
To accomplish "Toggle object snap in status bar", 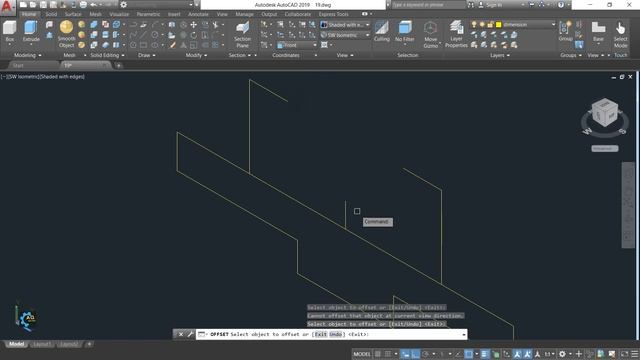I will click(469, 354).
